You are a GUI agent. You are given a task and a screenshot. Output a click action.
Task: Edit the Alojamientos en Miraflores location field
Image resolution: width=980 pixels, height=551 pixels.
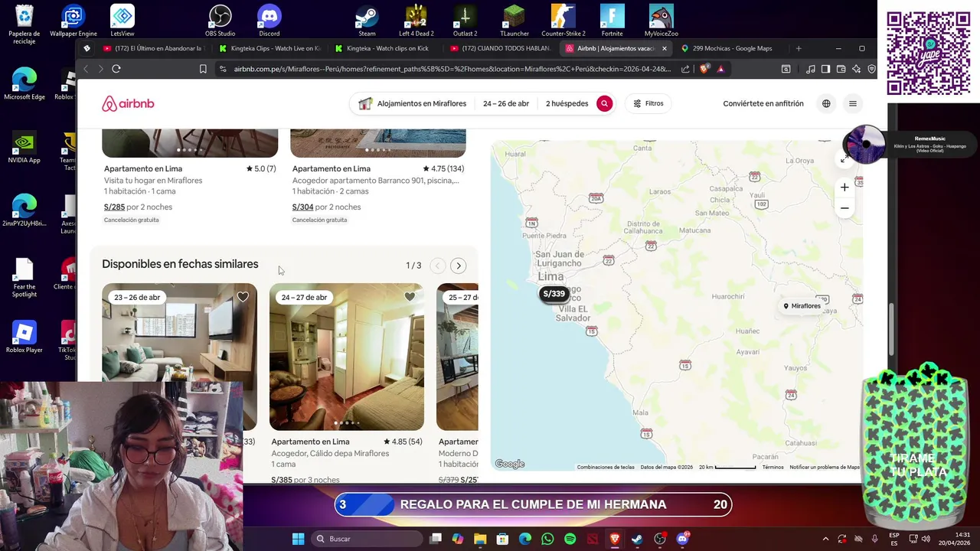pos(413,103)
